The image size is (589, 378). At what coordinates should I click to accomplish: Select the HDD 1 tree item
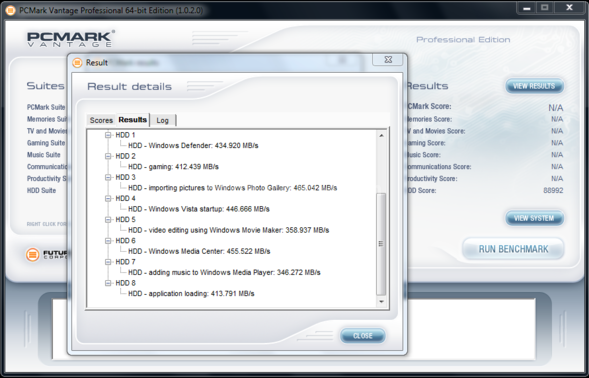[125, 135]
